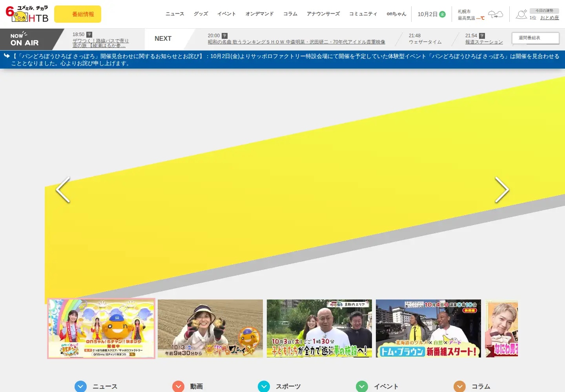Open コラム in top navigation
The width and height of the screenshot is (565, 392).
(290, 14)
